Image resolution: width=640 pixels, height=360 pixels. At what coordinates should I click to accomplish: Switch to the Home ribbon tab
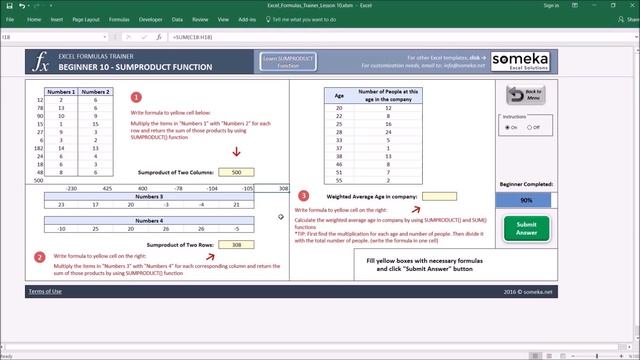[34, 20]
